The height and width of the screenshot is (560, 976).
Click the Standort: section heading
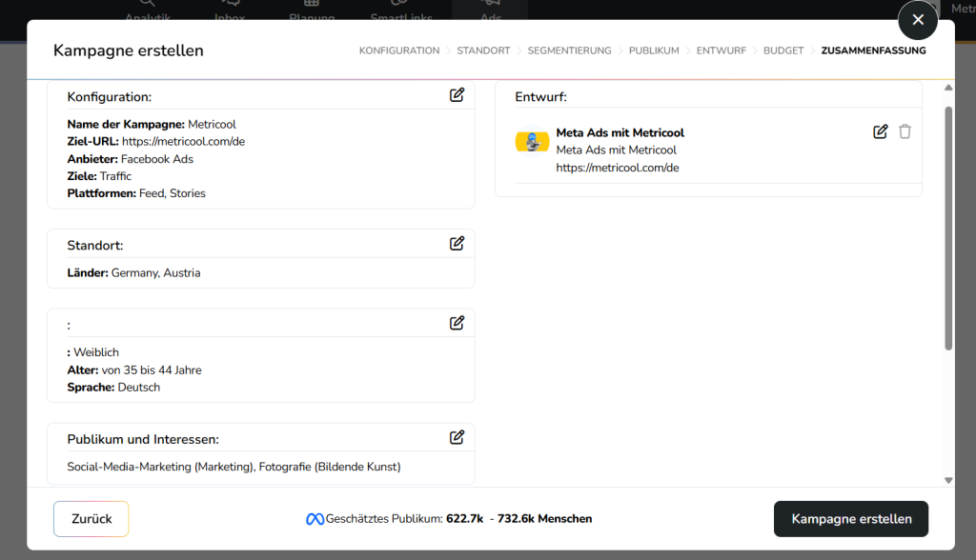pos(95,245)
